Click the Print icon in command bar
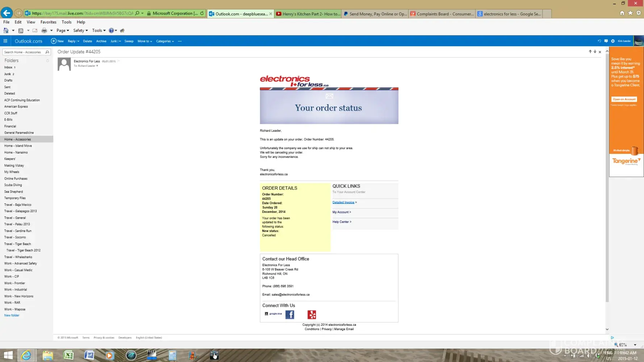Image resolution: width=644 pixels, height=362 pixels. (44, 31)
